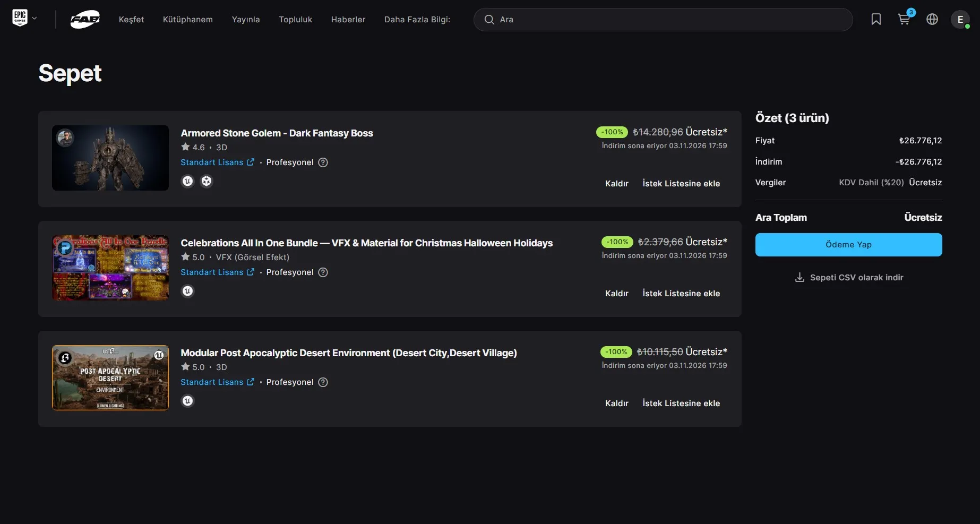Click Unreal Engine icon on Armored Stone Golem
Image resolution: width=980 pixels, height=524 pixels.
click(187, 181)
